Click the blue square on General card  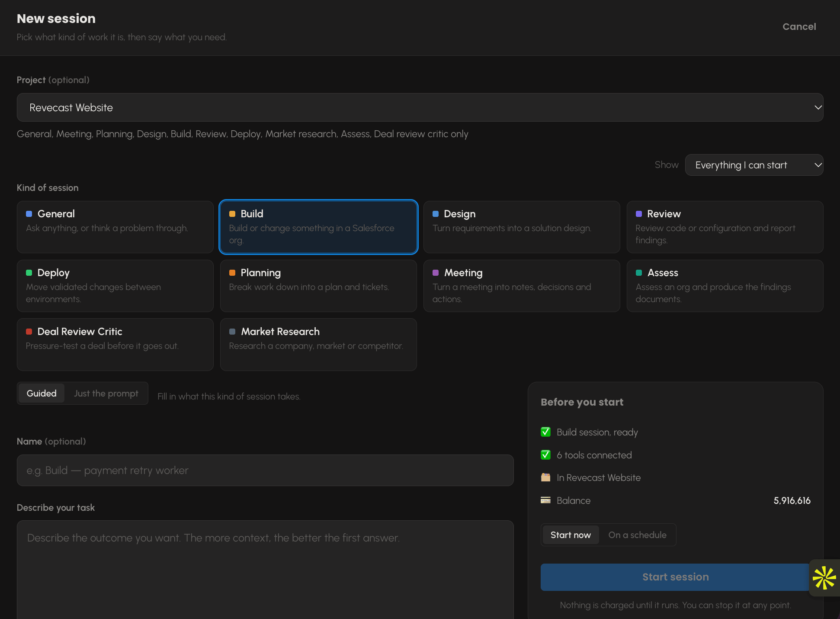click(29, 214)
